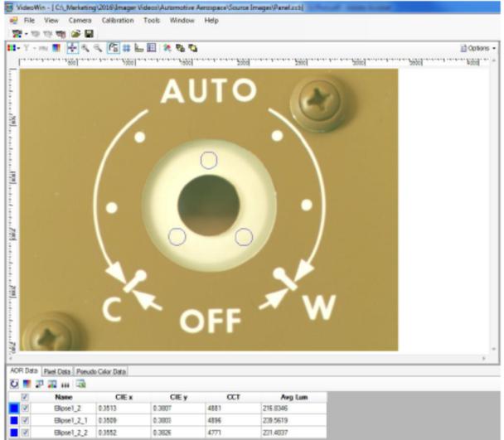Image resolution: width=504 pixels, height=440 pixels.
Task: Click the CIE y column header
Action: [x=178, y=397]
